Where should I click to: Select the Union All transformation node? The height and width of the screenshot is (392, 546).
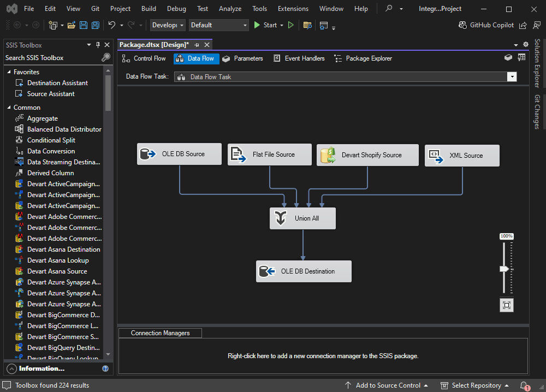pos(302,218)
